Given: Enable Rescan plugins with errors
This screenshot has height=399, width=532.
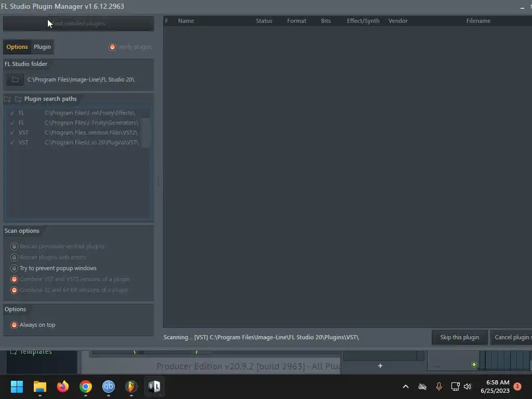Looking at the screenshot, I should (14, 257).
